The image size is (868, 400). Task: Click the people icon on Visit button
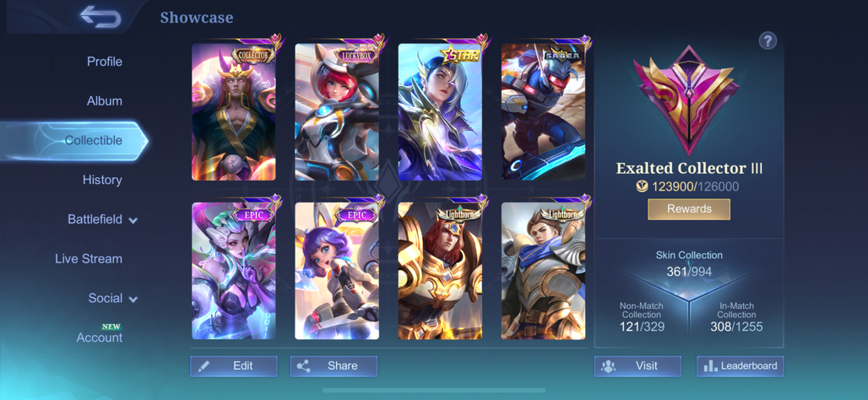(608, 366)
